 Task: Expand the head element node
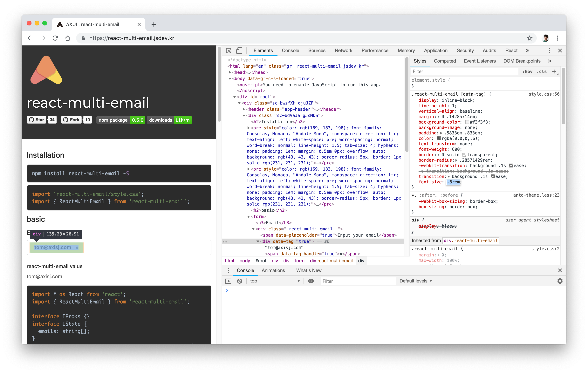230,72
